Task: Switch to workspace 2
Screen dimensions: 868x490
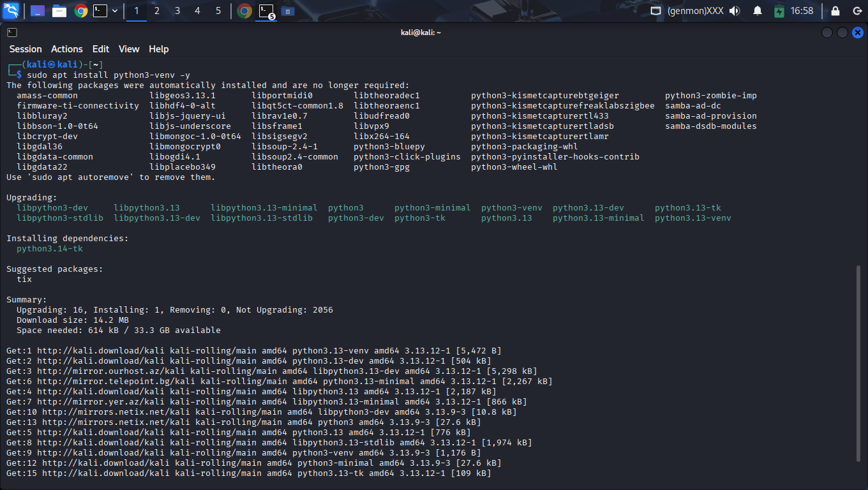Action: tap(157, 11)
